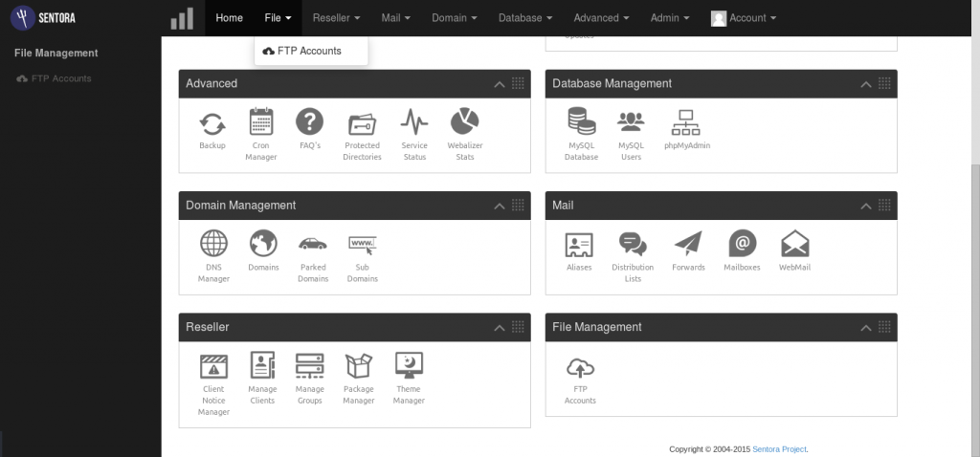Expand the Domain dropdown menu
980x457 pixels.
455,18
